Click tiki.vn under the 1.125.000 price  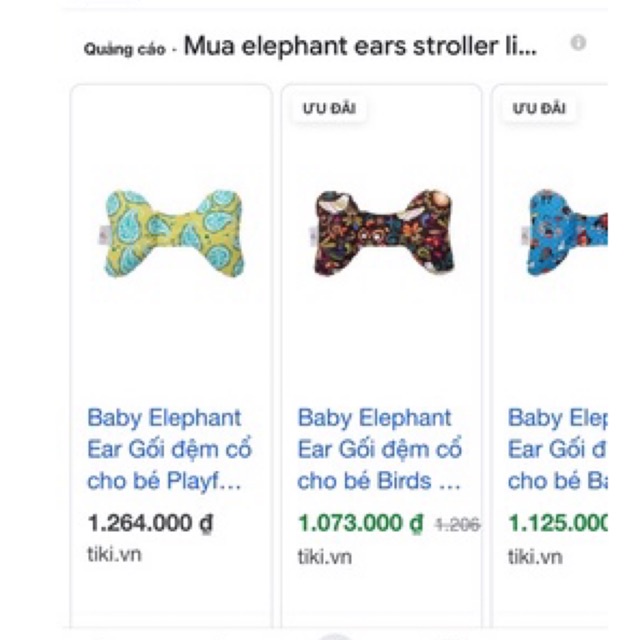534,556
